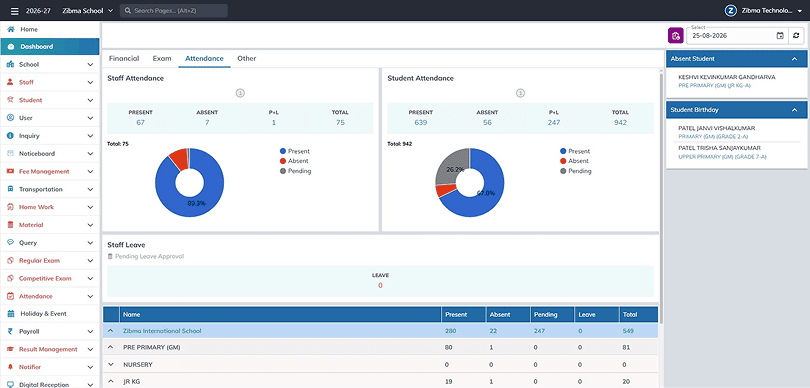
Task: Expand the Transportation sidebar chevron
Action: click(x=90, y=189)
